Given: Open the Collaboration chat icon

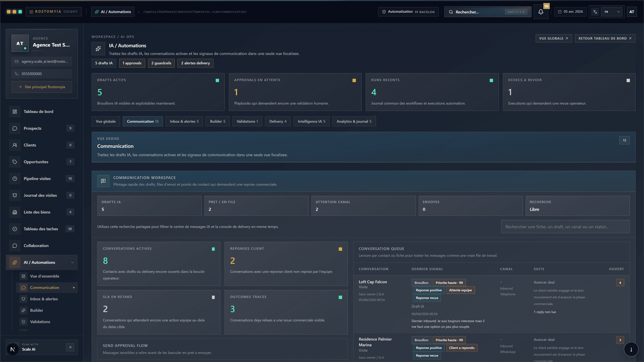Looking at the screenshot, I should pyautogui.click(x=15, y=245).
